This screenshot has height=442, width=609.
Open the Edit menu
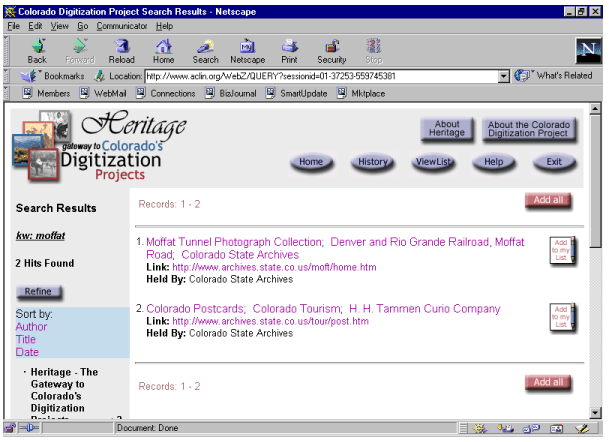pyautogui.click(x=35, y=26)
